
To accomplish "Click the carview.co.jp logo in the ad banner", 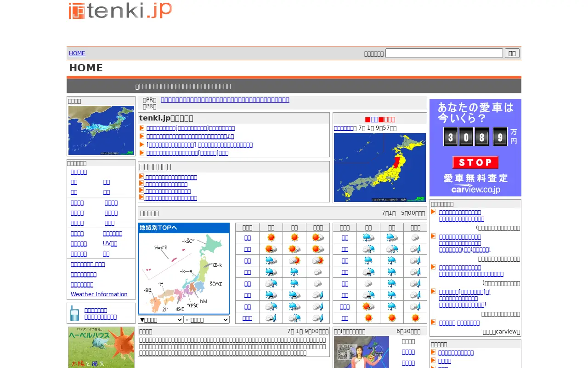I will click(475, 189).
